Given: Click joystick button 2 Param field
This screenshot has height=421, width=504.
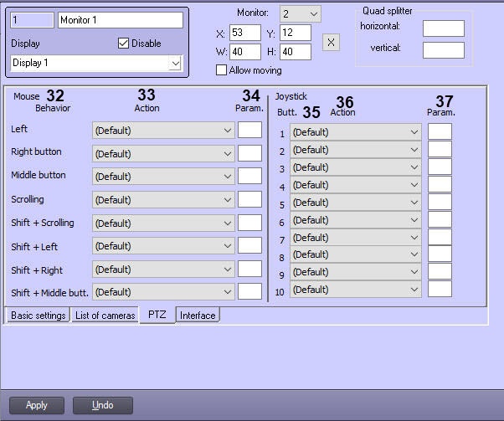Looking at the screenshot, I should (x=440, y=149).
